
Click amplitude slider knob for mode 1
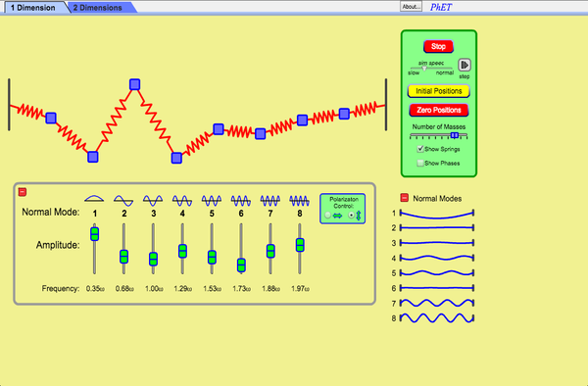[x=94, y=234]
